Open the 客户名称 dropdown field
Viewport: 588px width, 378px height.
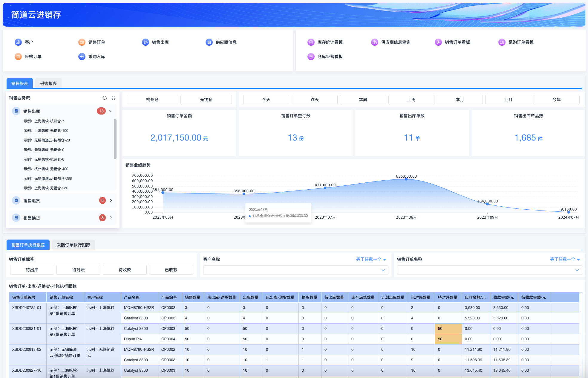pyautogui.click(x=295, y=270)
